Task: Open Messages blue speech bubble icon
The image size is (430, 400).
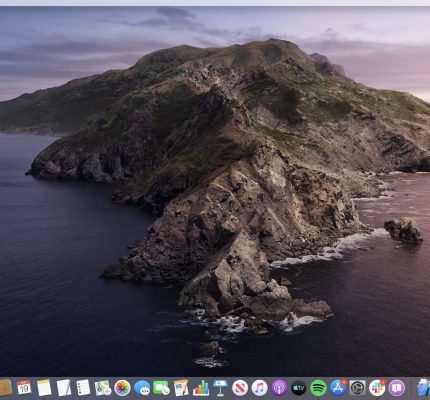Action: 142,388
